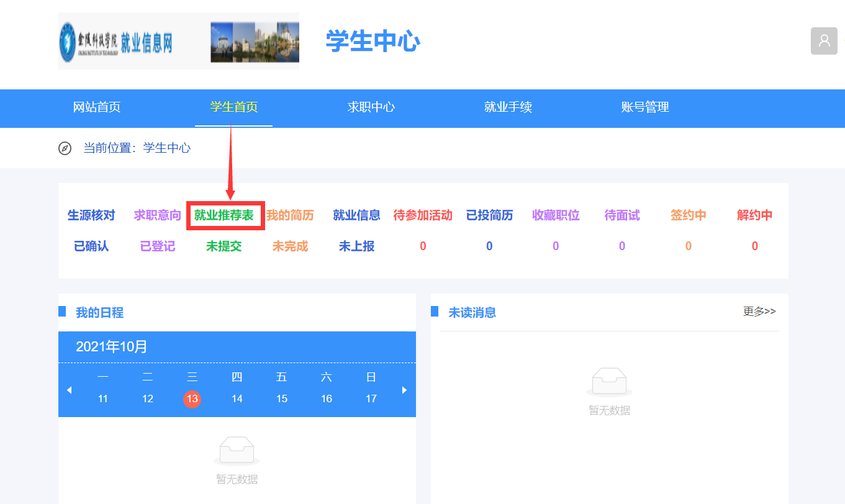Image resolution: width=845 pixels, height=504 pixels.
Task: Open the 求职意向 link
Action: (158, 215)
